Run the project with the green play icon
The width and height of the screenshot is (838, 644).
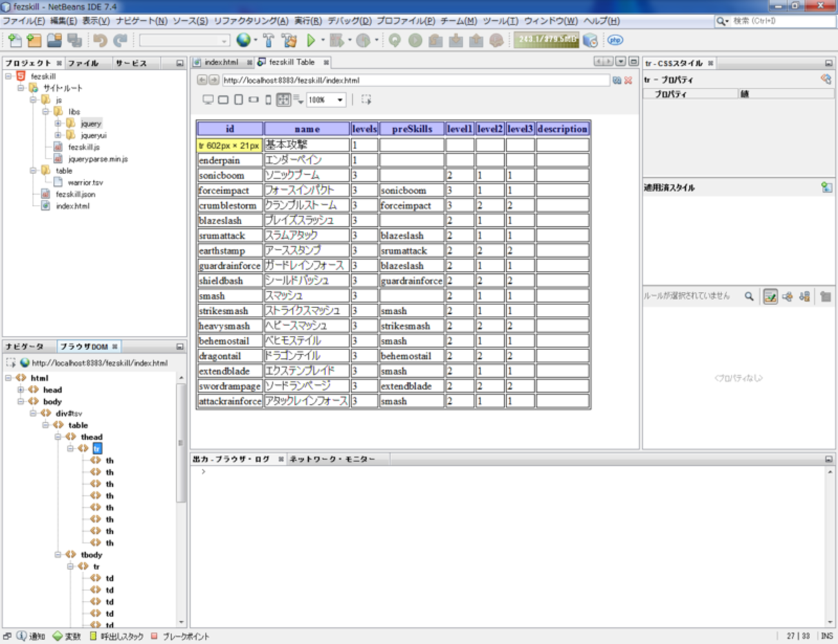pos(311,41)
